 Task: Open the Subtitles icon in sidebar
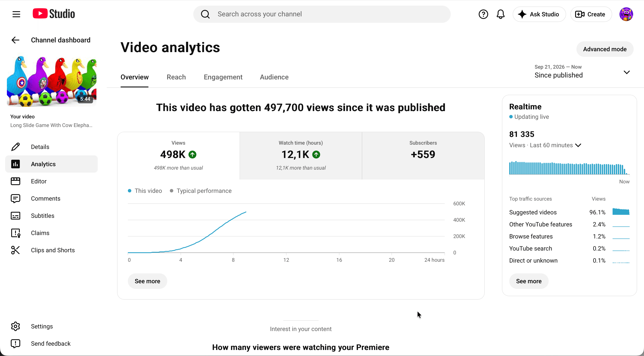[15, 216]
